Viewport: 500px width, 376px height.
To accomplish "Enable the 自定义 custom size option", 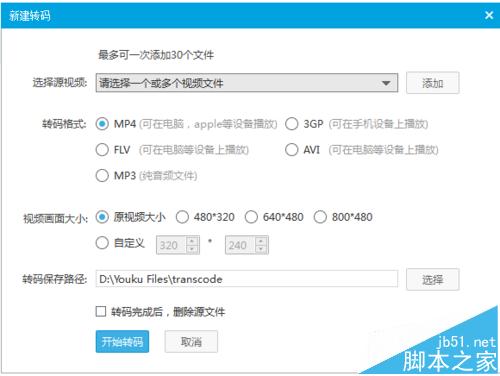I will (x=102, y=243).
